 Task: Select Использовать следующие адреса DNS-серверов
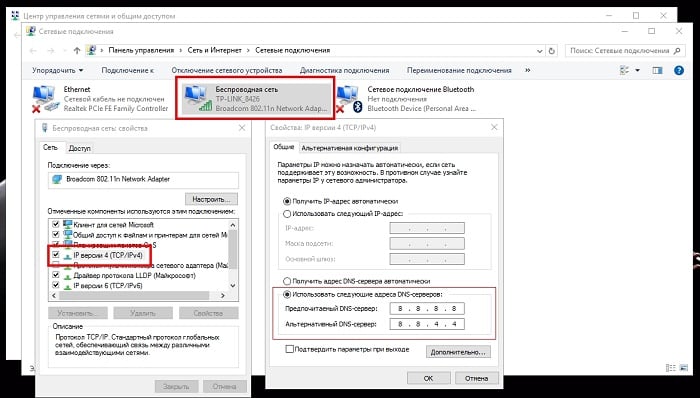point(288,294)
